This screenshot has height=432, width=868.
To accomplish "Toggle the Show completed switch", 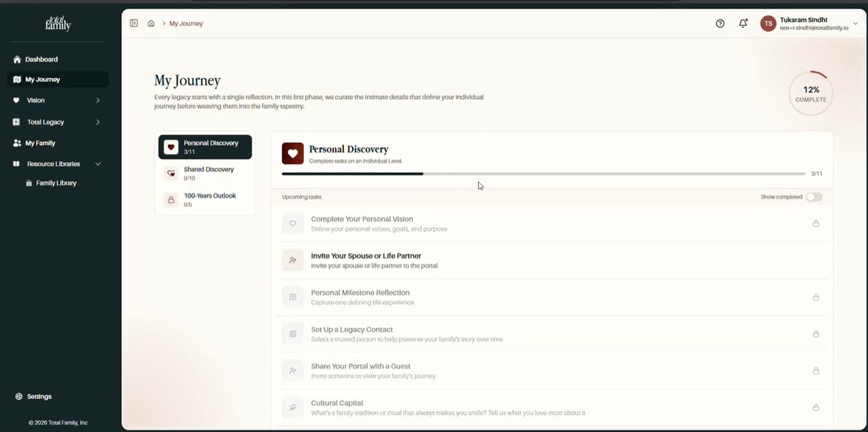I will click(x=814, y=197).
